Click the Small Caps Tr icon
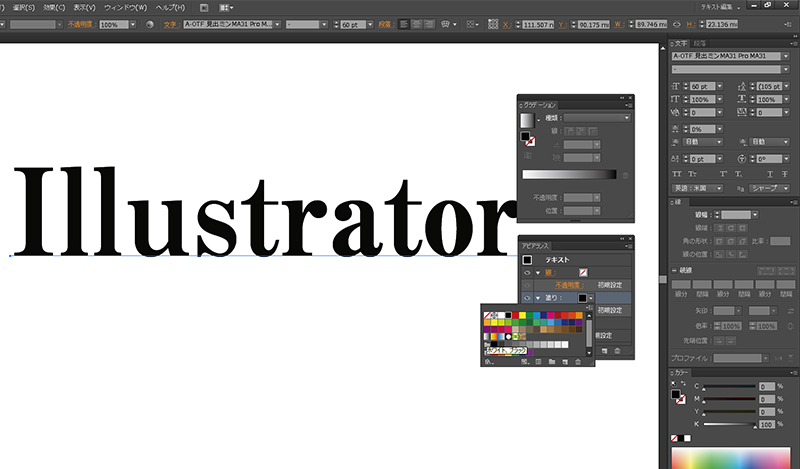 [x=692, y=174]
